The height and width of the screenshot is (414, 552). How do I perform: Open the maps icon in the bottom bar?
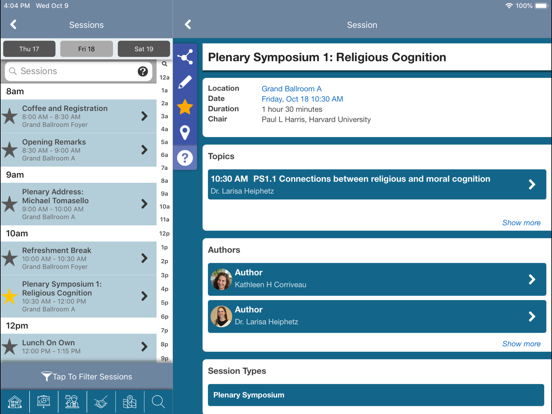coord(130,402)
